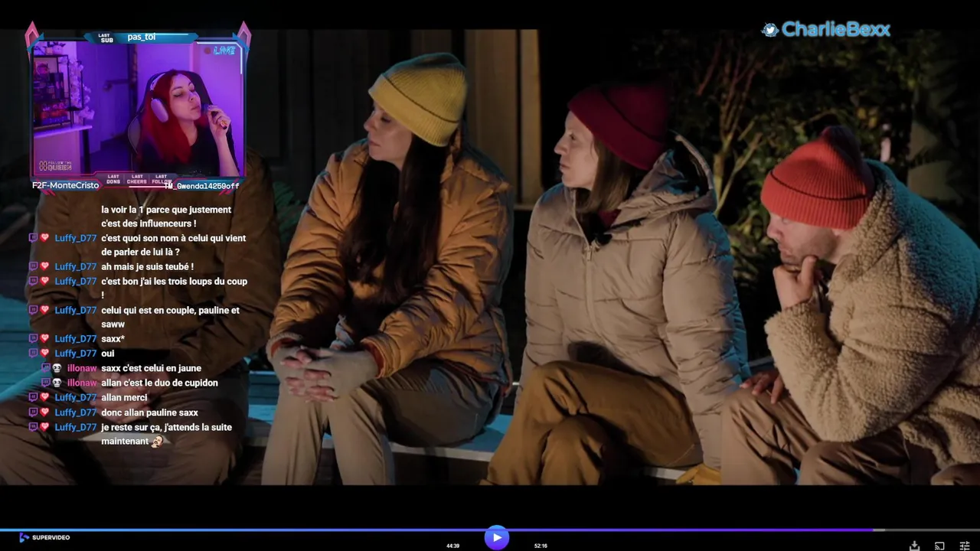Click the SuperVideo logo
980x551 pixels.
pos(44,537)
